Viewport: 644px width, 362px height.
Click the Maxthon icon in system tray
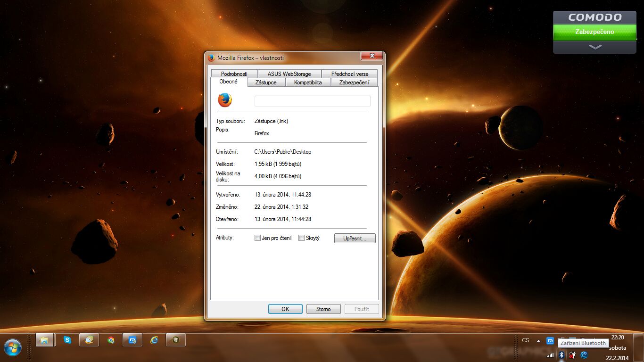(550, 340)
